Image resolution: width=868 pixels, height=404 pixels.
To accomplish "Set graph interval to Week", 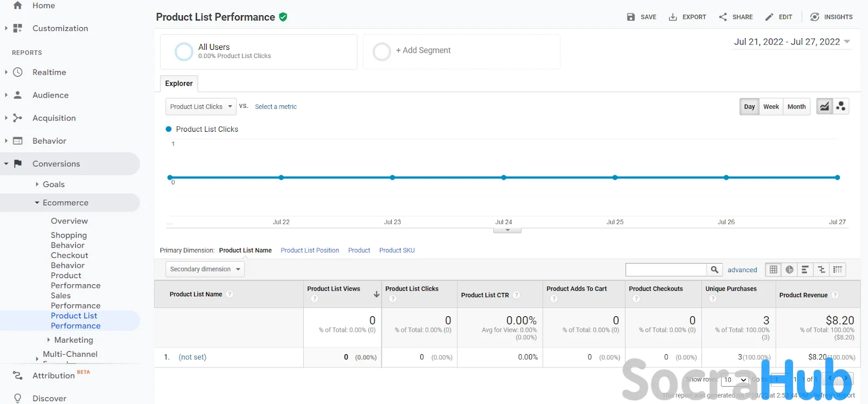I will pyautogui.click(x=771, y=106).
